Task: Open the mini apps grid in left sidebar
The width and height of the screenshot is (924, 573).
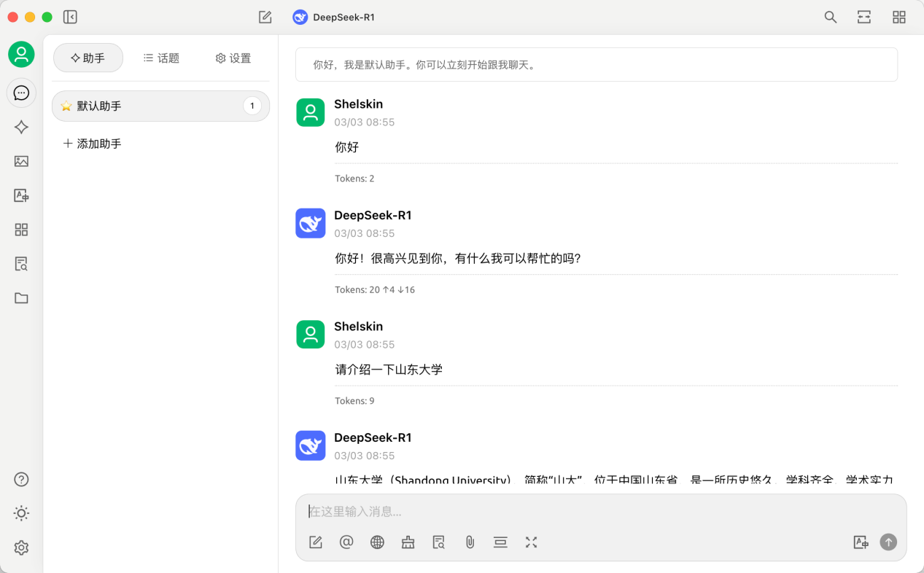Action: 21,230
